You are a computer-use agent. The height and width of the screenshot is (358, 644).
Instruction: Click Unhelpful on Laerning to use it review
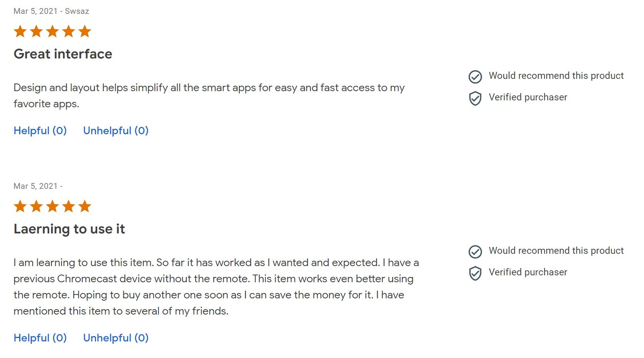pos(116,338)
